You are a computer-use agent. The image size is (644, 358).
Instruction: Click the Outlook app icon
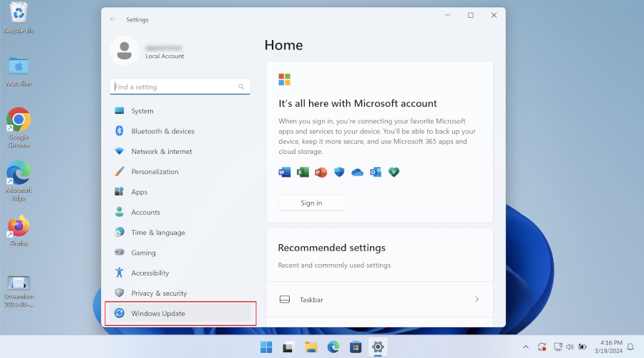click(x=376, y=173)
